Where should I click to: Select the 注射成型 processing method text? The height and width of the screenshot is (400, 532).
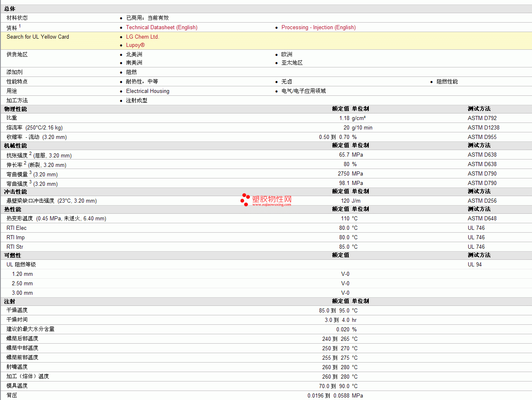click(137, 101)
